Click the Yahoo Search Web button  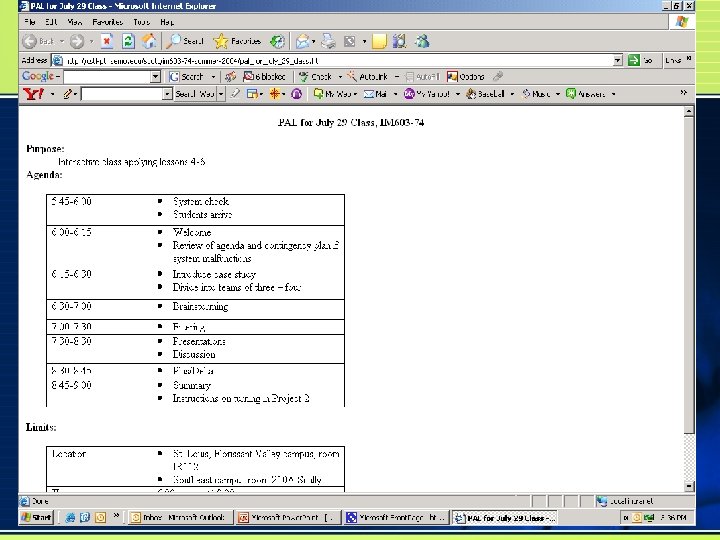[x=195, y=94]
